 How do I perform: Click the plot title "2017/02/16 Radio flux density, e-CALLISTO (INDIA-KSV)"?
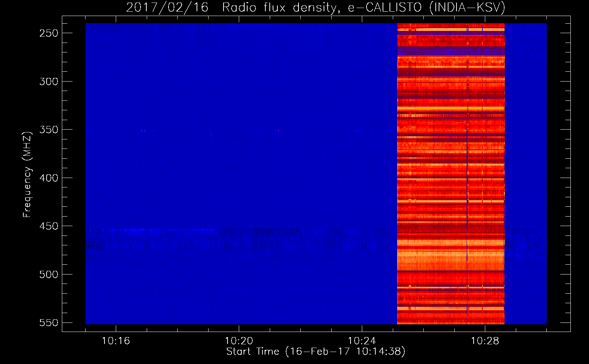(x=316, y=7)
